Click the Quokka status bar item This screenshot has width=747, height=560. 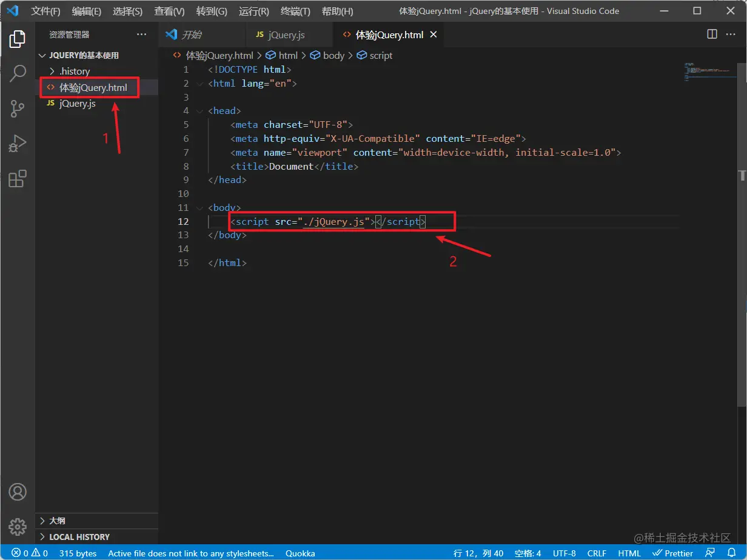click(x=300, y=553)
